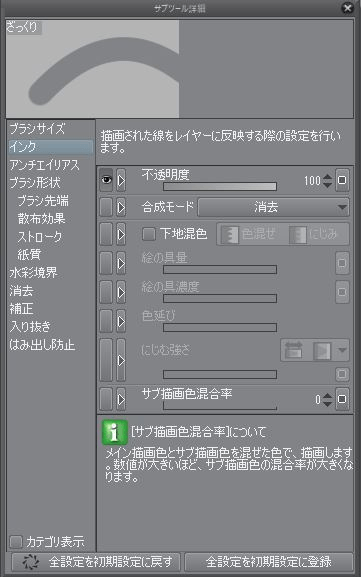Click the サブ描画色混合率 slider bar
The width and height of the screenshot is (361, 577).
(220, 406)
